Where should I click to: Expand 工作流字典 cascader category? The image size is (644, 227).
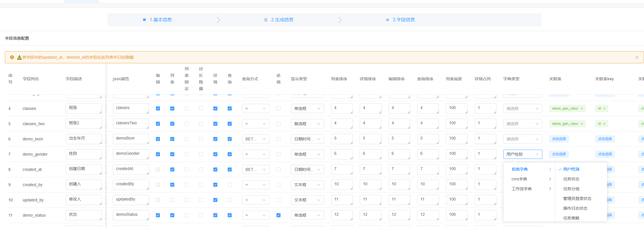529,189
